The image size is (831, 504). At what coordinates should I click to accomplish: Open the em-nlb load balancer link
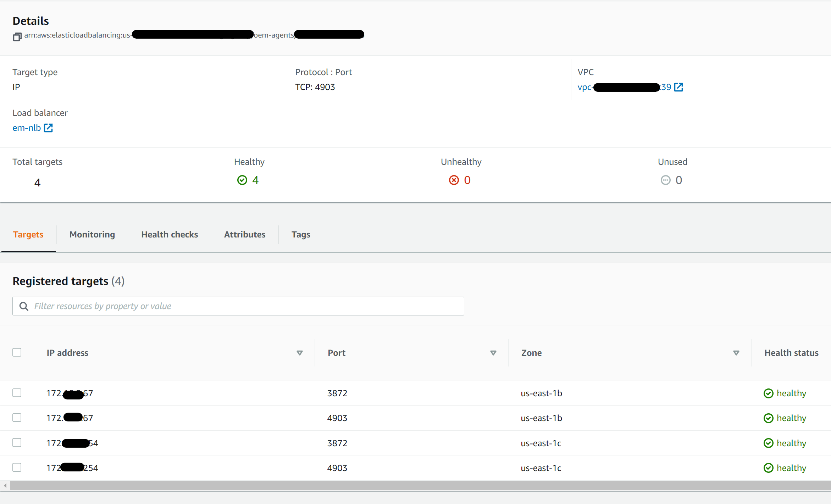point(27,128)
